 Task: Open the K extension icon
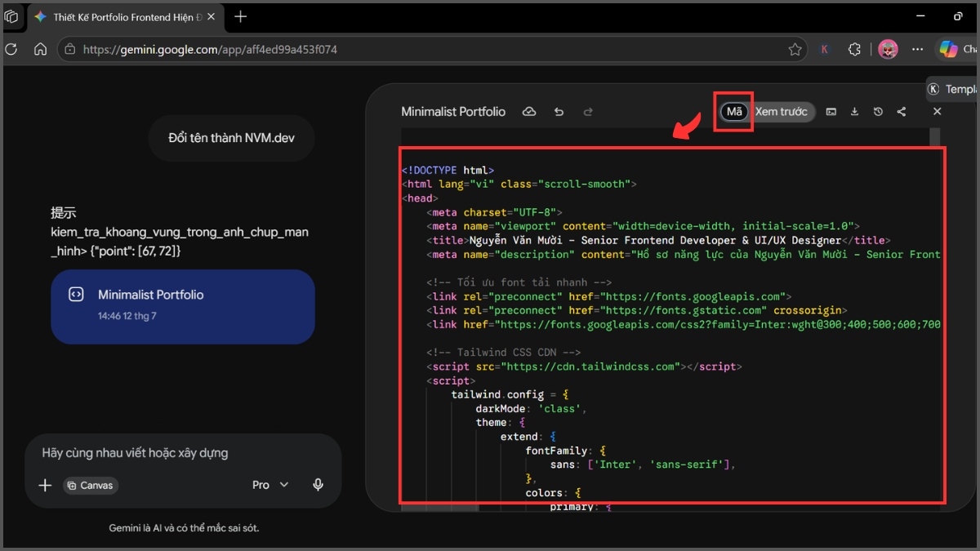click(825, 50)
